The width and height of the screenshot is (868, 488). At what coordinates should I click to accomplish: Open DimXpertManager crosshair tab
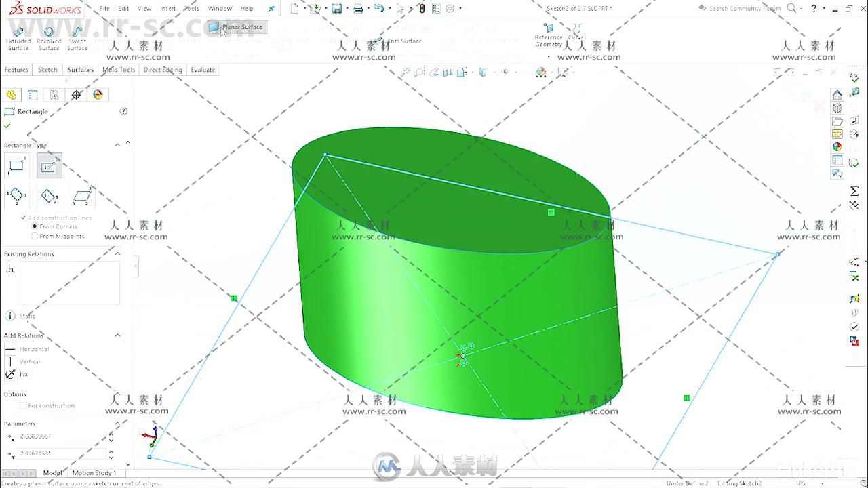pyautogui.click(x=76, y=95)
